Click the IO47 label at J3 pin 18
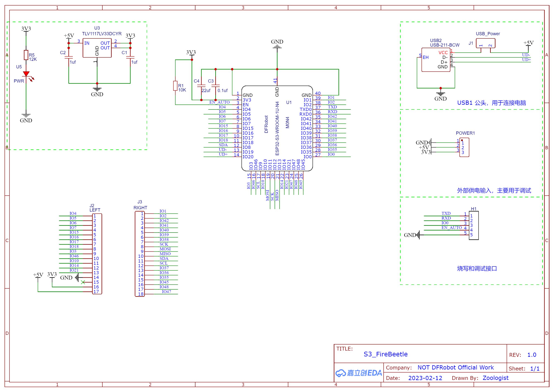The width and height of the screenshot is (554, 392). point(166,292)
